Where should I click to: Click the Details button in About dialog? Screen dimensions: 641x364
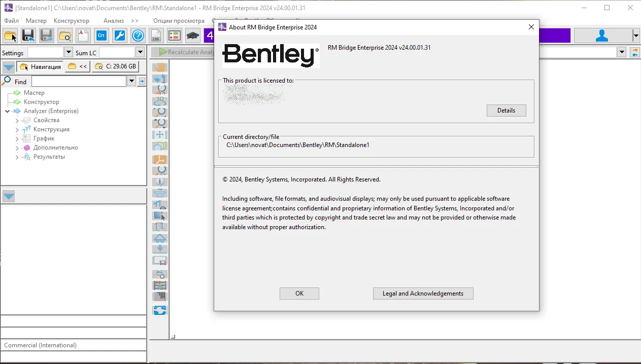[506, 111]
